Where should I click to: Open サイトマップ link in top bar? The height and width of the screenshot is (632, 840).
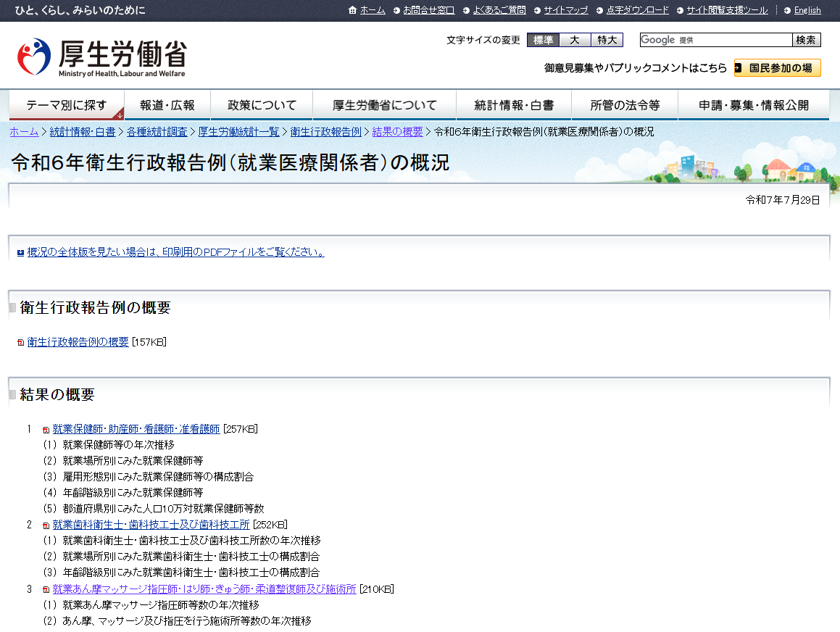565,10
